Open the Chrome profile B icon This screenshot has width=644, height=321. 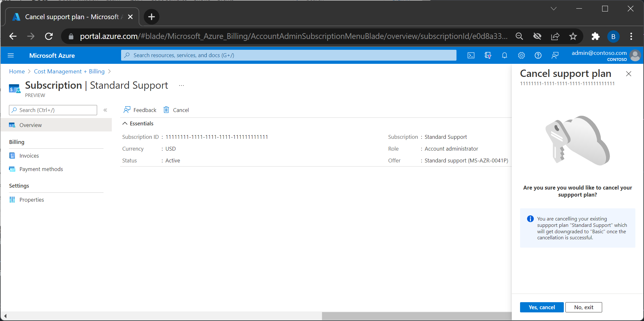pos(613,36)
